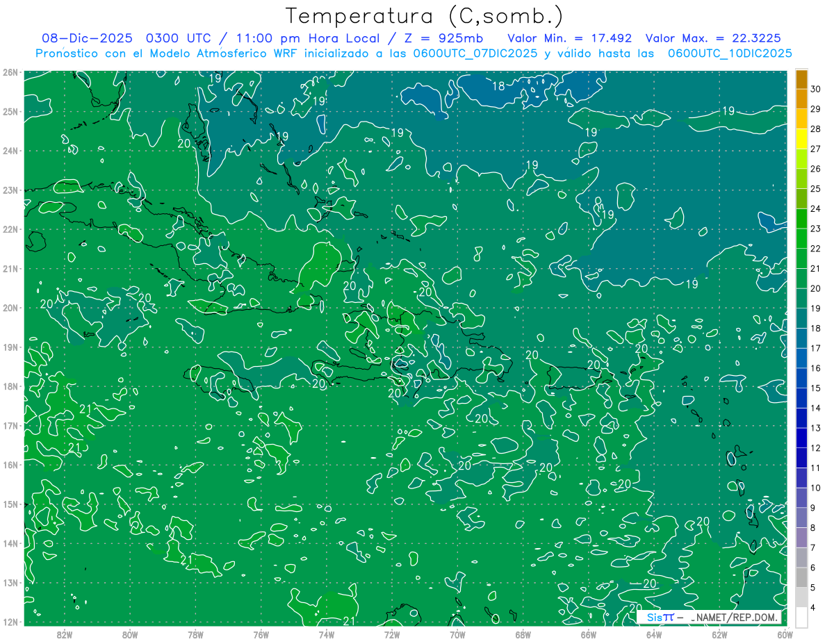Select valid-until time "0600UTC_10DIC2025"
Image resolution: width=834 pixels, height=644 pixels.
click(730, 53)
